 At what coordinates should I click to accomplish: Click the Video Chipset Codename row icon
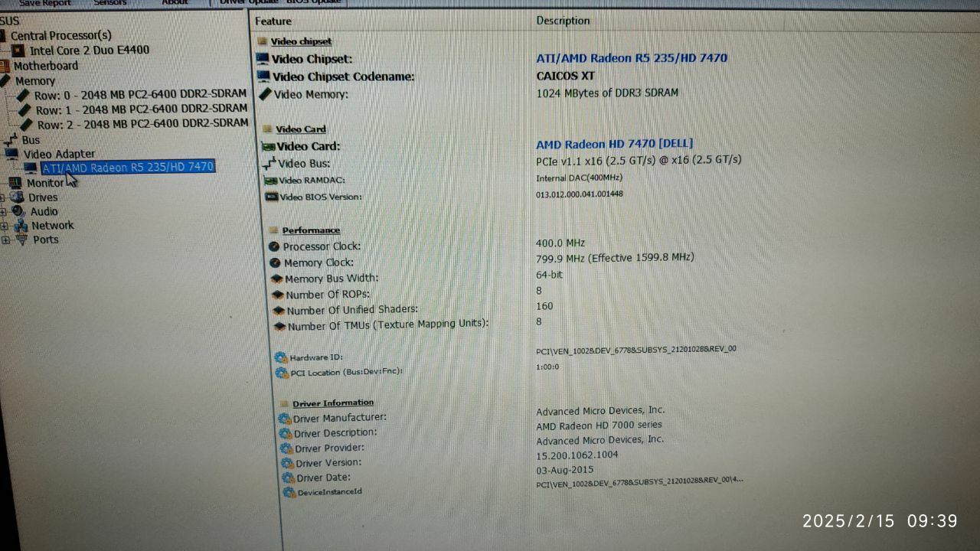pyautogui.click(x=264, y=76)
